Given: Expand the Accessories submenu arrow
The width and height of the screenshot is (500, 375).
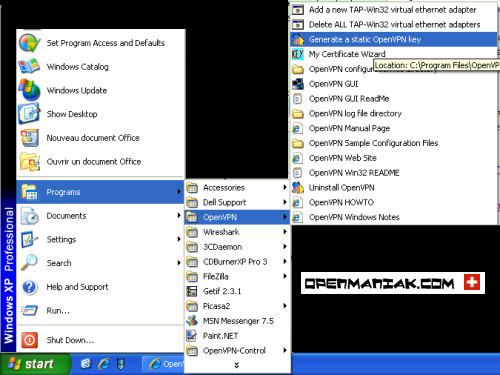Looking at the screenshot, I should point(285,187).
